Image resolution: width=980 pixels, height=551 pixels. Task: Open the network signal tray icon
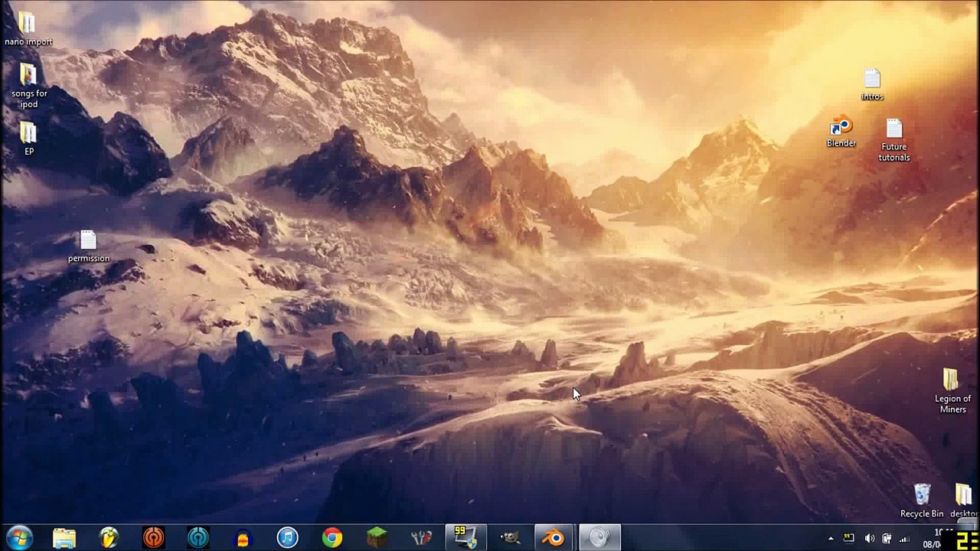[904, 538]
